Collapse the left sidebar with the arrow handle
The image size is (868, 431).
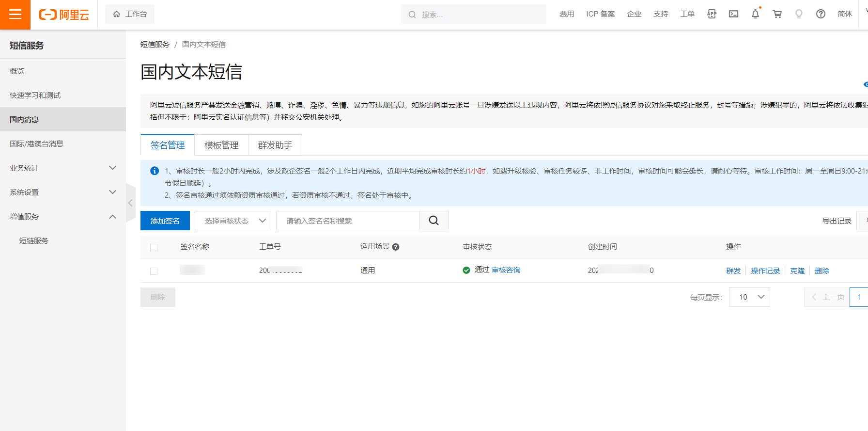pyautogui.click(x=130, y=203)
